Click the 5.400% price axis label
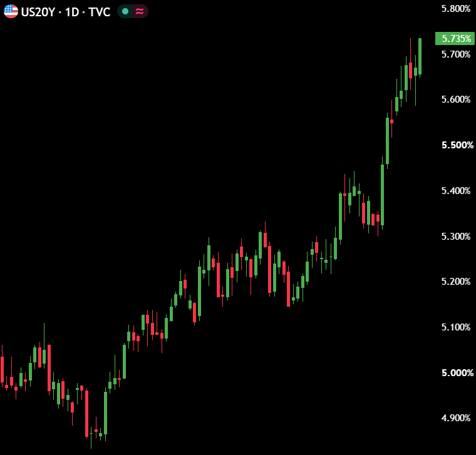 pos(456,191)
